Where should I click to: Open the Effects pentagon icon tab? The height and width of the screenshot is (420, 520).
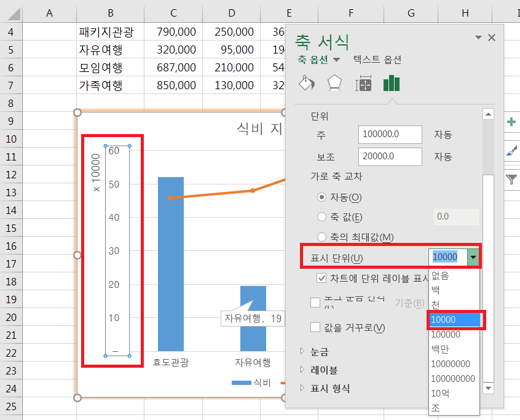(x=334, y=84)
